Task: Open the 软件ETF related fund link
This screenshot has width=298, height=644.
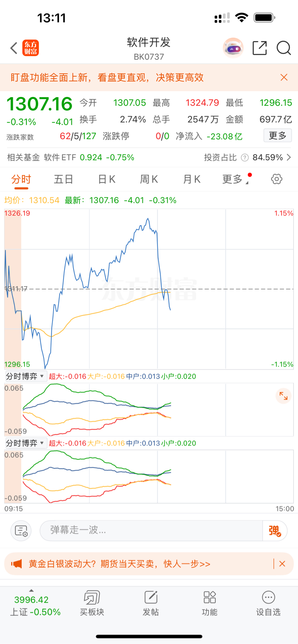Action: click(70, 158)
